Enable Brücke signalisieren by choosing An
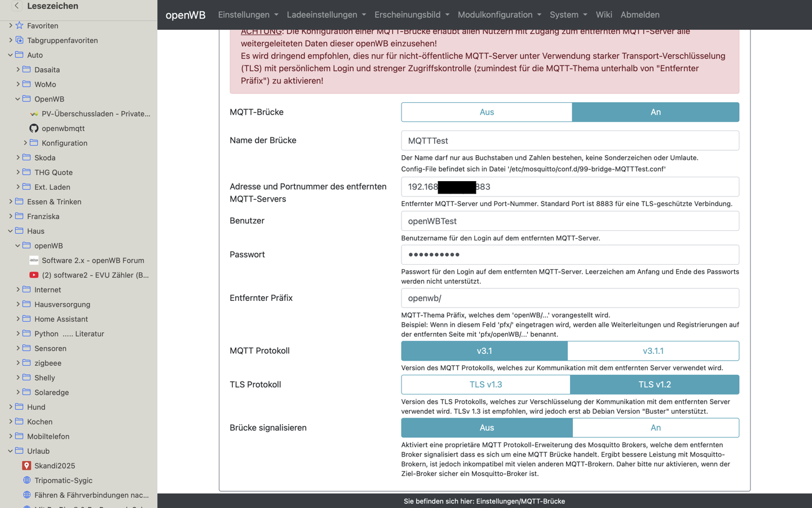812x508 pixels. pos(655,428)
